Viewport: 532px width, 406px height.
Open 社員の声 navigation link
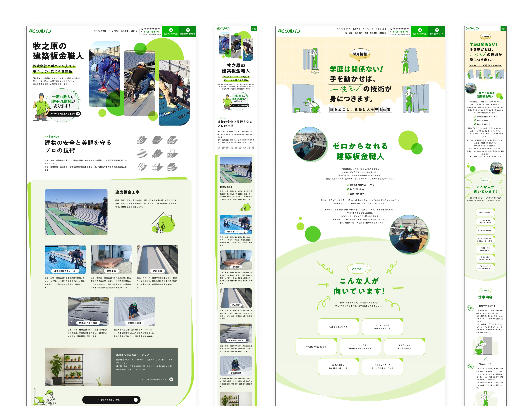point(358,33)
